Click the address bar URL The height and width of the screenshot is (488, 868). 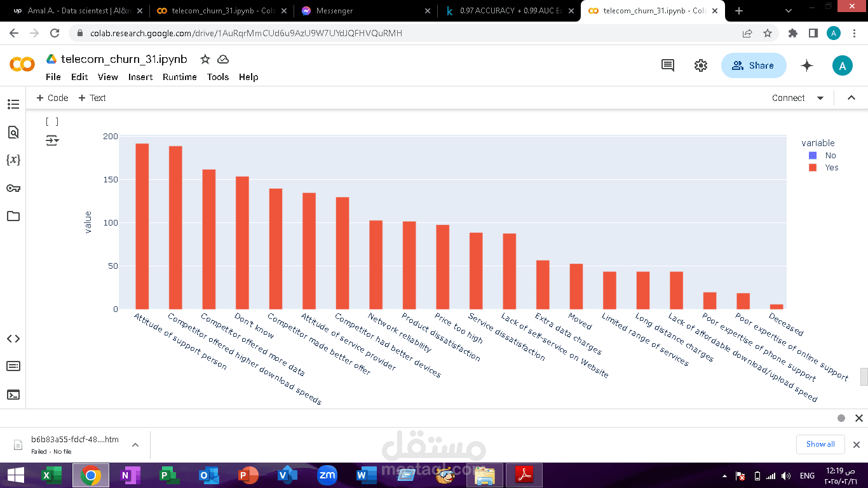coord(245,33)
